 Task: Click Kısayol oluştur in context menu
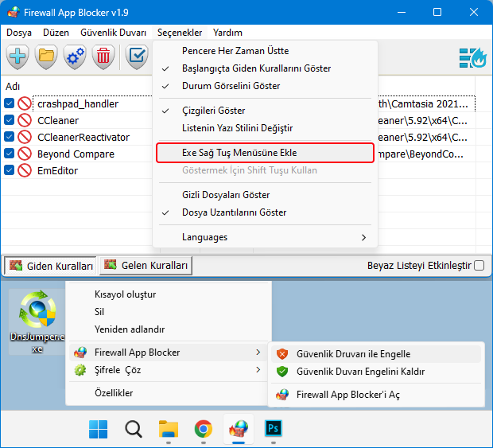click(169, 294)
